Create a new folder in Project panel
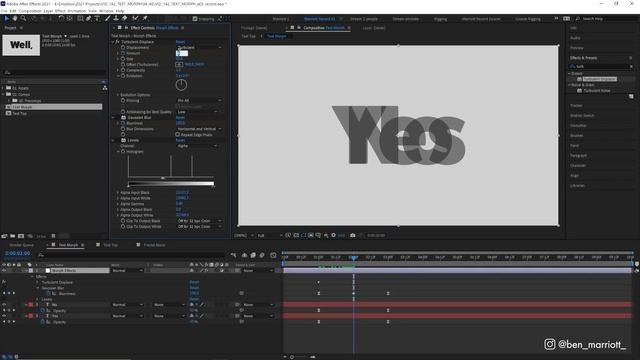 click(13, 236)
